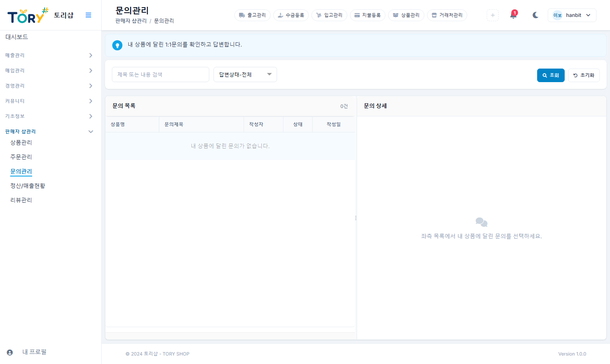Open the 지불등록 shortcut in top bar

point(368,15)
